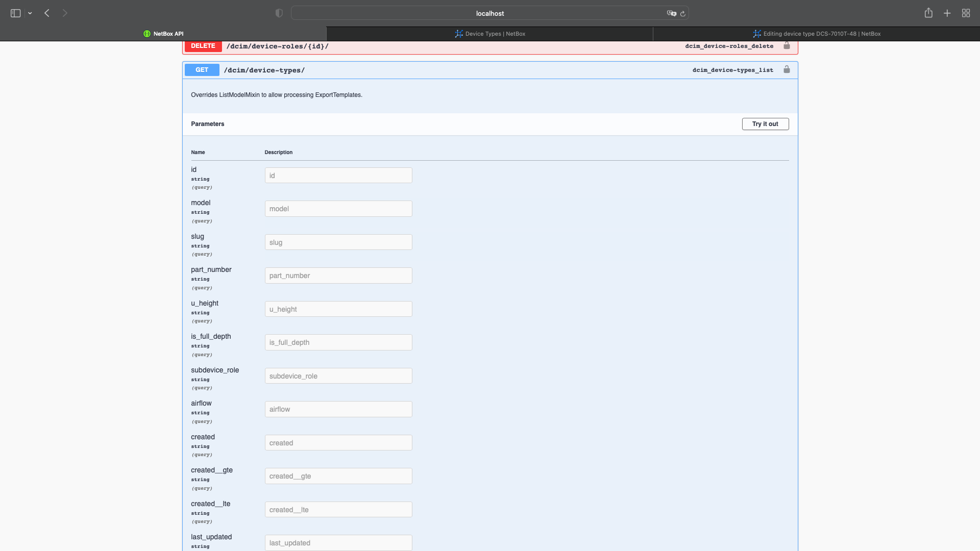Switch to the Editing device type DCS-7010T-48 tab
The width and height of the screenshot is (980, 551).
pyautogui.click(x=817, y=34)
